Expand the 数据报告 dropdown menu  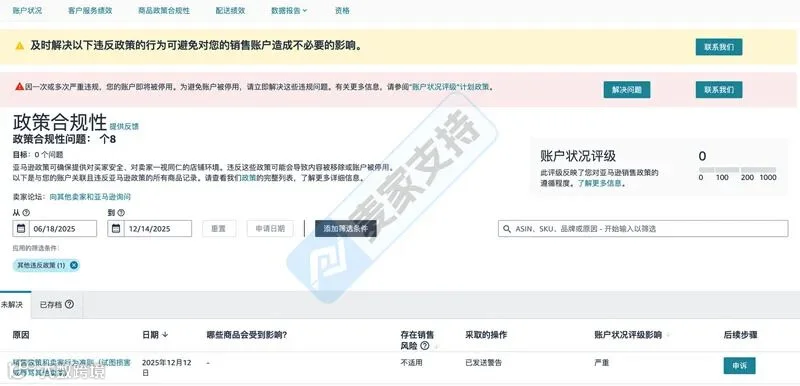[x=289, y=10]
